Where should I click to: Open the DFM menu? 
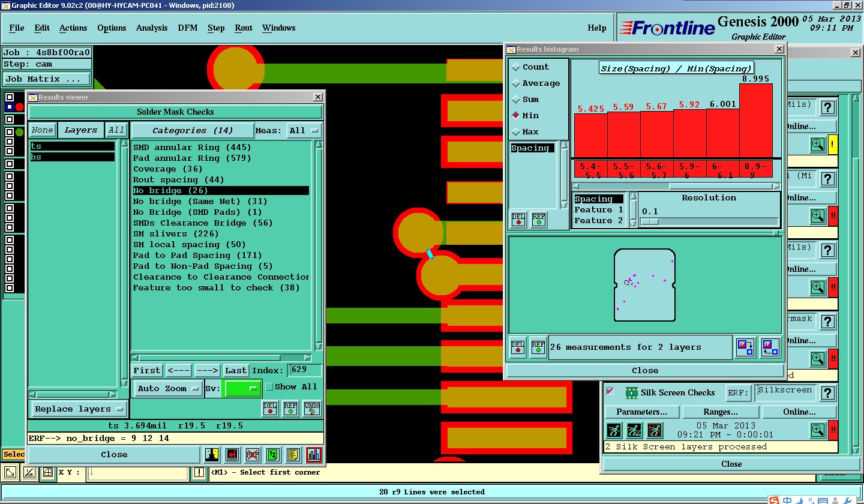coord(187,28)
